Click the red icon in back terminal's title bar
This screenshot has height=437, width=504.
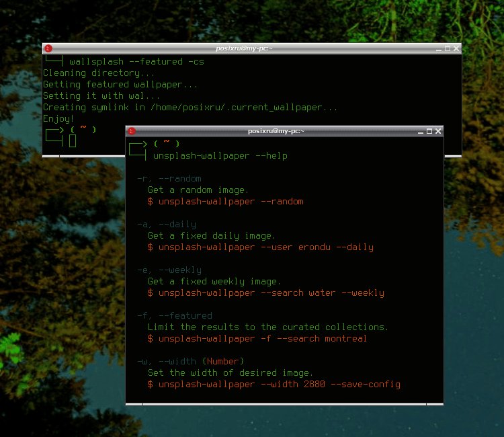pos(48,48)
